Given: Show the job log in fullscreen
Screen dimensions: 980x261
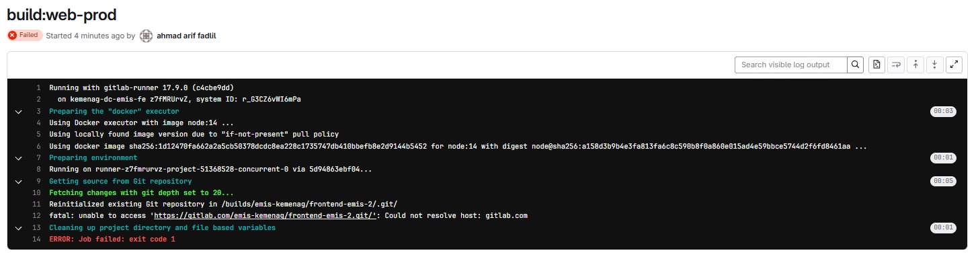Looking at the screenshot, I should click(954, 65).
